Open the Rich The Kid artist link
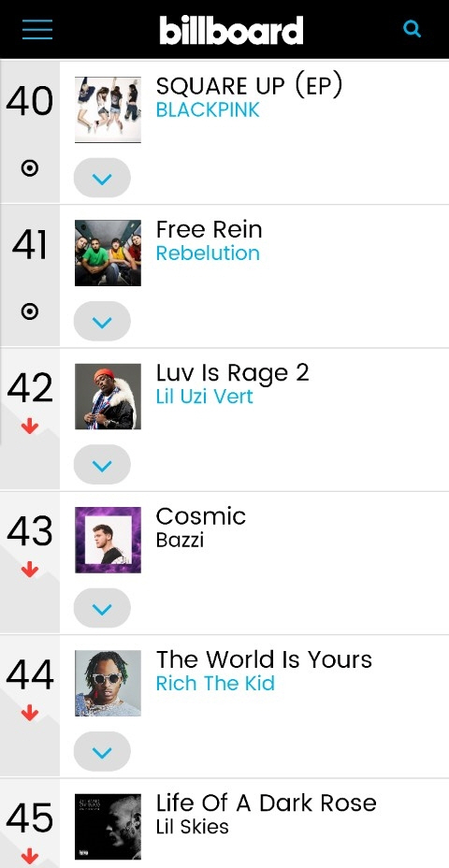 pos(215,683)
